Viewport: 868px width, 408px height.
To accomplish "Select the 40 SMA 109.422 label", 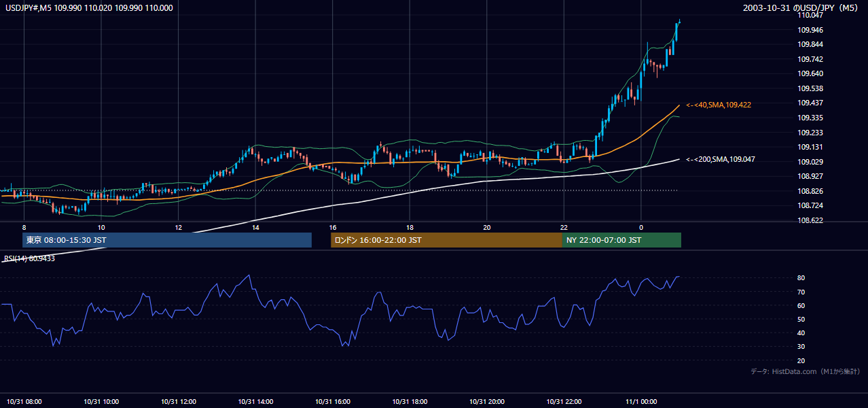I will [x=718, y=105].
